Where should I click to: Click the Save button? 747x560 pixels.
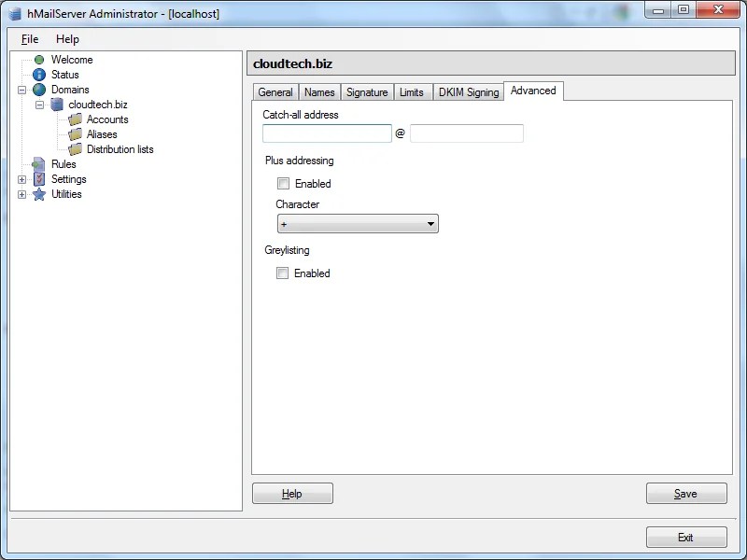[x=686, y=494]
